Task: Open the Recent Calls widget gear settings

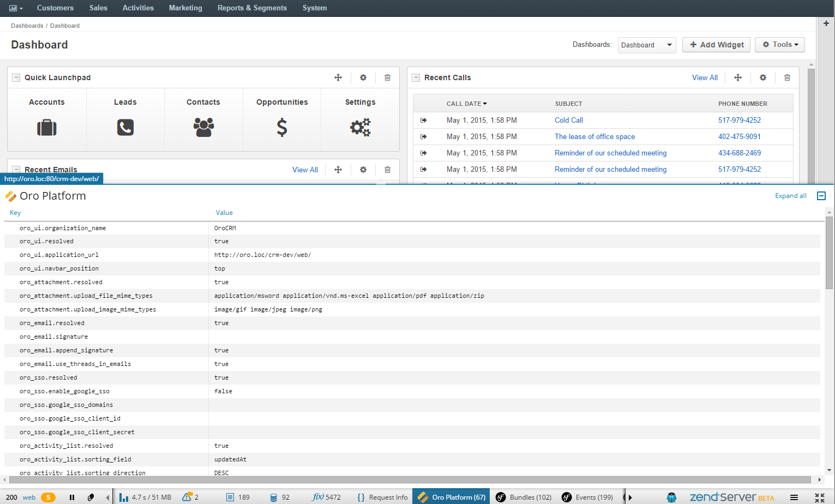Action: (763, 77)
